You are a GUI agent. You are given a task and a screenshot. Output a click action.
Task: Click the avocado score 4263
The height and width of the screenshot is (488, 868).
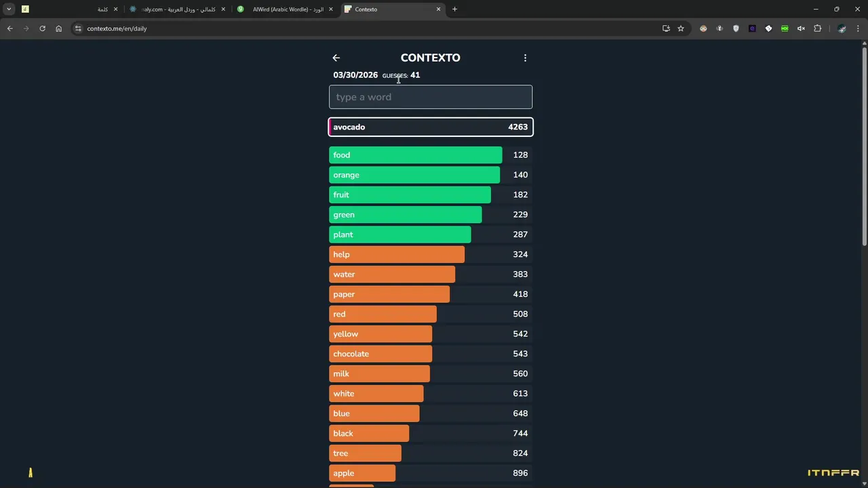click(517, 127)
